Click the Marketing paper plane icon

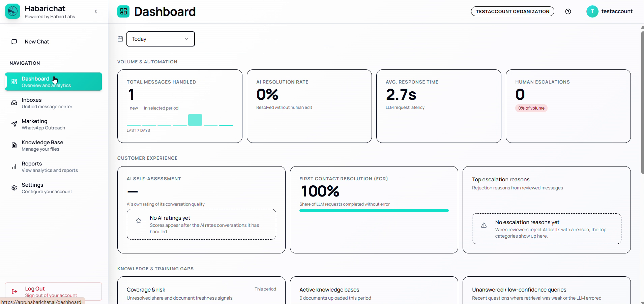[x=14, y=124]
